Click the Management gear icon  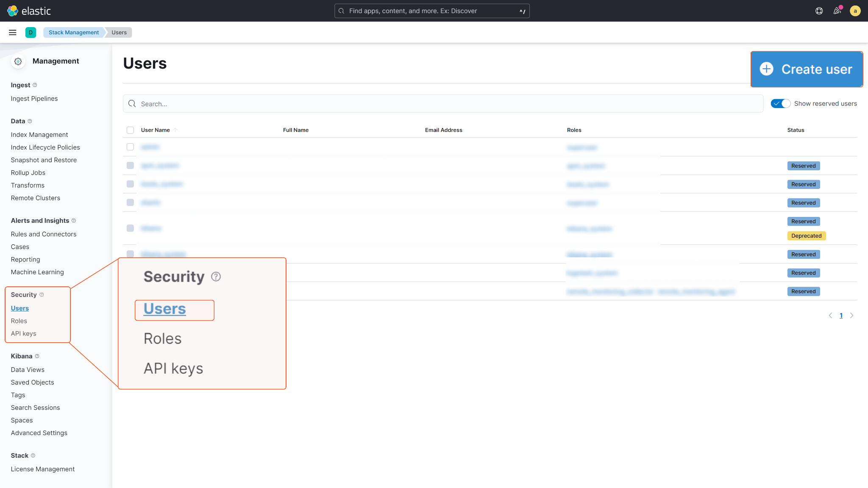(x=18, y=61)
